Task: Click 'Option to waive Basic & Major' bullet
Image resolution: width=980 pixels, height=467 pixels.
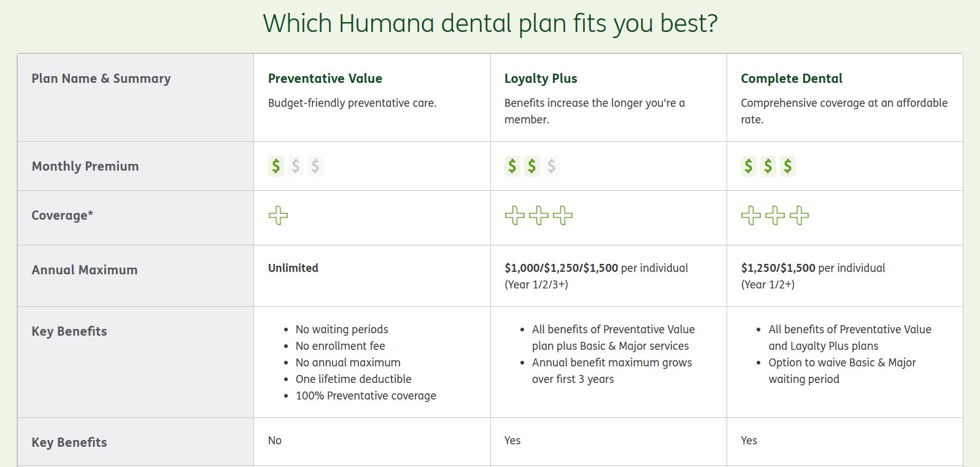Action: [x=842, y=363]
